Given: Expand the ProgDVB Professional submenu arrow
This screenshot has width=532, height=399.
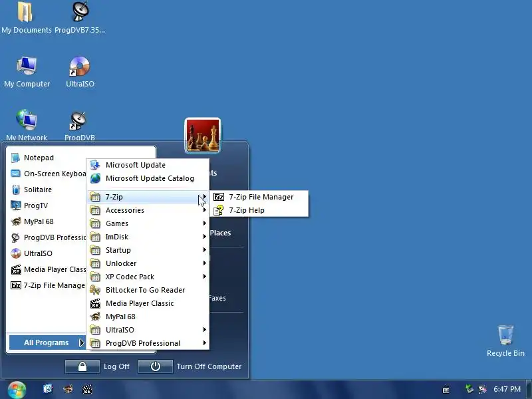Looking at the screenshot, I should (204, 343).
